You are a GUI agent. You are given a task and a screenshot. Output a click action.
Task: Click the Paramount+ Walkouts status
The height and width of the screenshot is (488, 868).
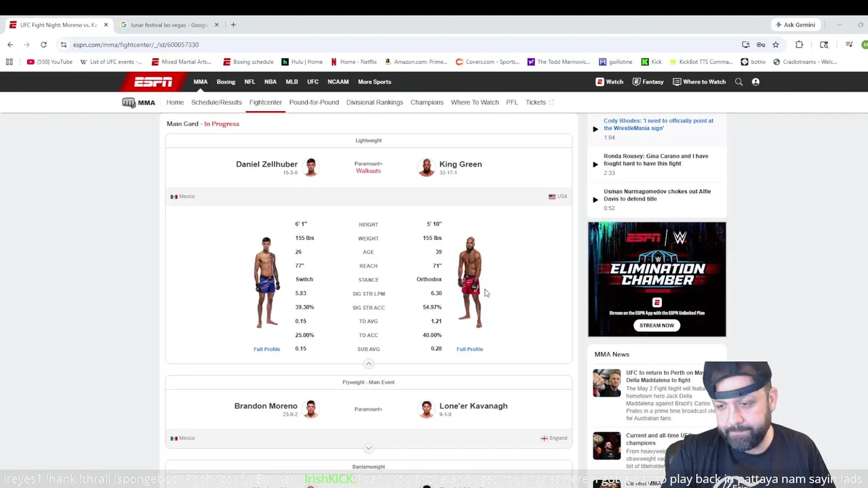[368, 167]
